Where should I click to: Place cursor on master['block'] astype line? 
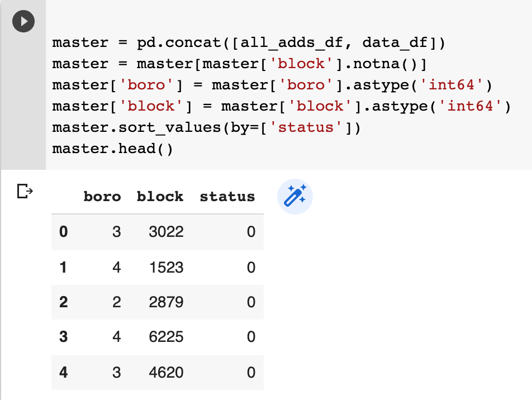282,106
